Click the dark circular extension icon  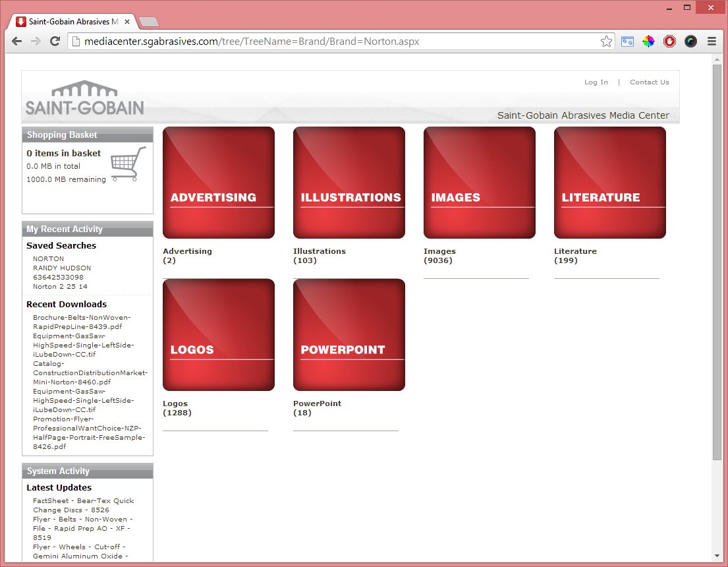690,42
